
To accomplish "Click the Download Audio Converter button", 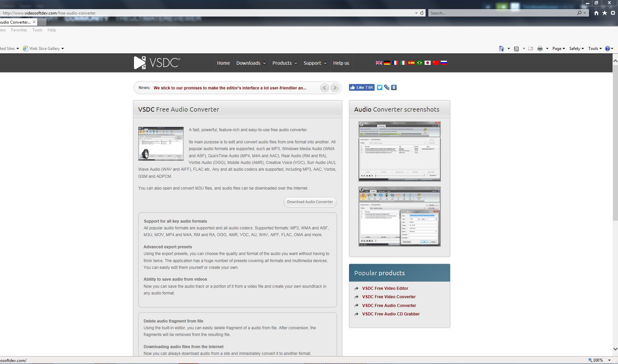I will pyautogui.click(x=310, y=202).
